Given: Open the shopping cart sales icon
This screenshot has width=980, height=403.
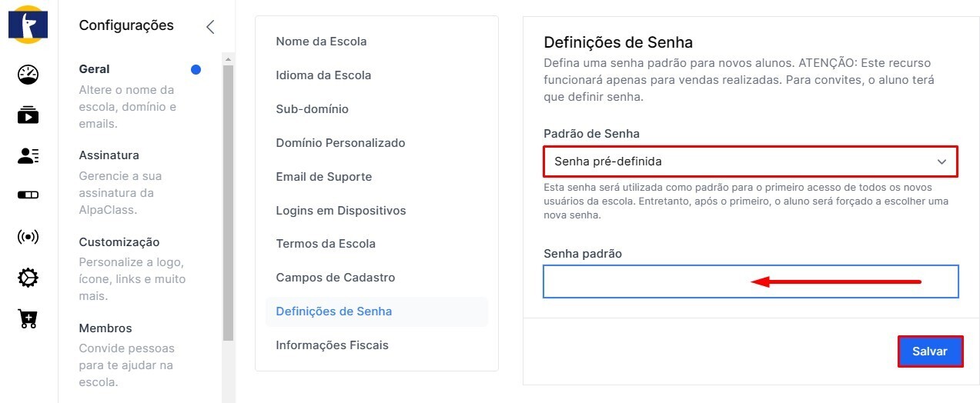Looking at the screenshot, I should [x=28, y=319].
